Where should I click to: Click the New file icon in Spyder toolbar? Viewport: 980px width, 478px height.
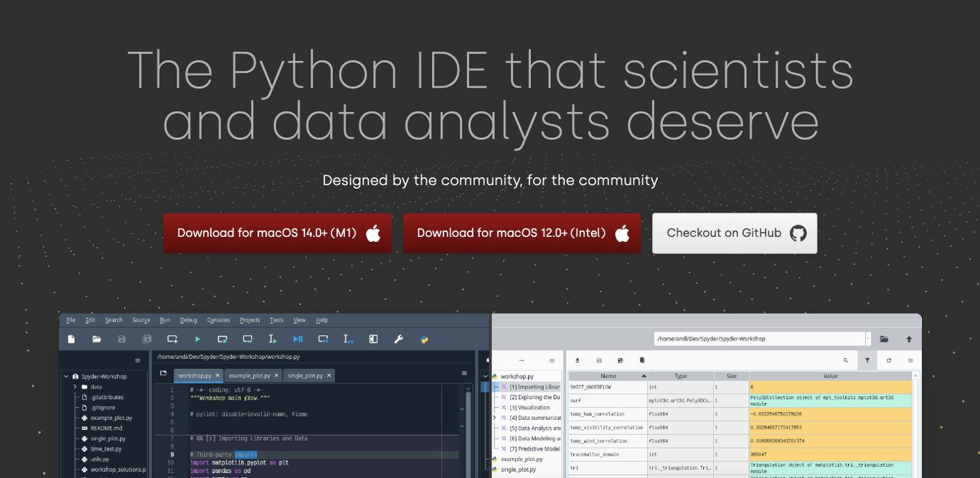(71, 339)
